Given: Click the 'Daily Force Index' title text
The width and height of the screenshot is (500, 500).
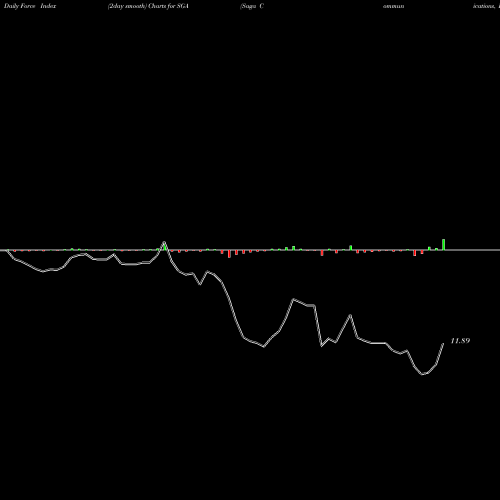Looking at the screenshot, I should pos(30,6).
